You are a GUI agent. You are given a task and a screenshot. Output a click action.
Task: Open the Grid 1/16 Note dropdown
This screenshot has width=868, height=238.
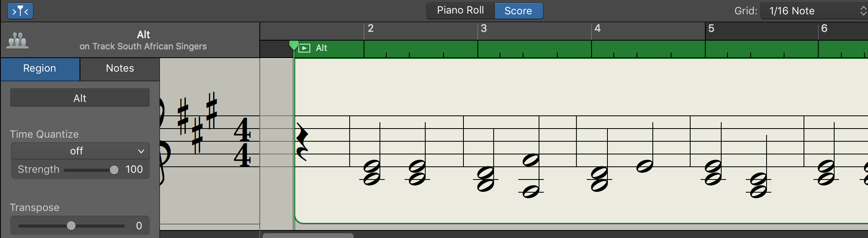click(x=814, y=11)
